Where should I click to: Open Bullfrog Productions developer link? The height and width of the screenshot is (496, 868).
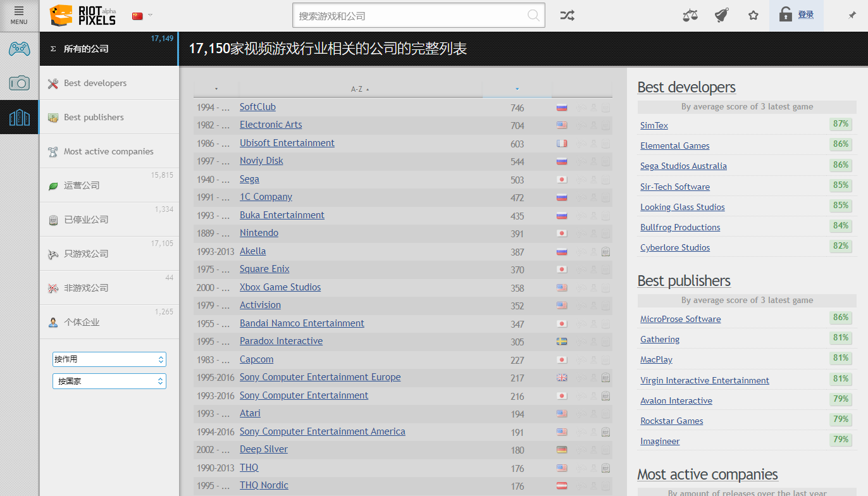(680, 227)
